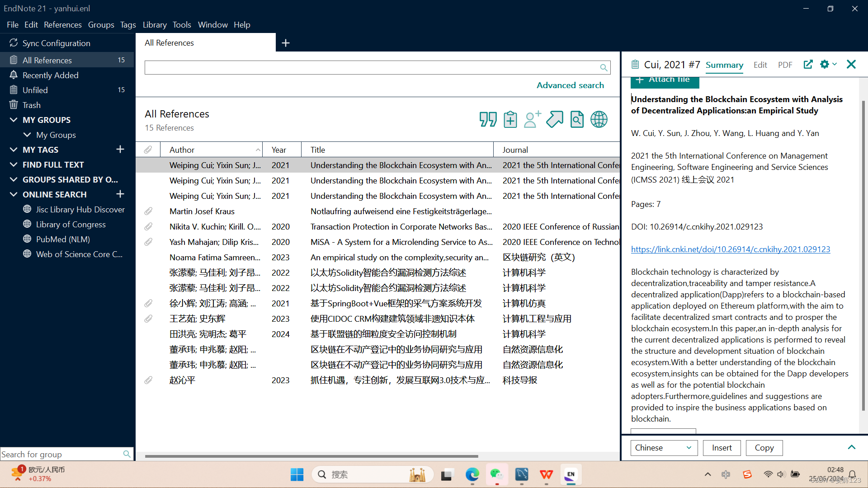Screen dimensions: 868x488
Task: Click the Online Search globe icon
Action: [599, 120]
